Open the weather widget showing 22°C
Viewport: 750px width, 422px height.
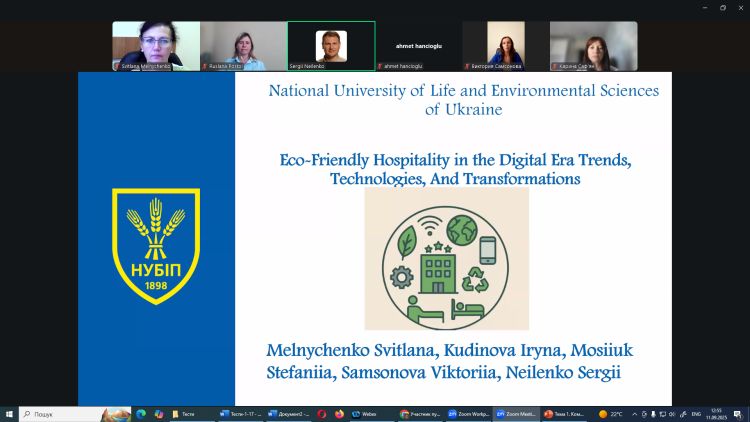coord(610,414)
